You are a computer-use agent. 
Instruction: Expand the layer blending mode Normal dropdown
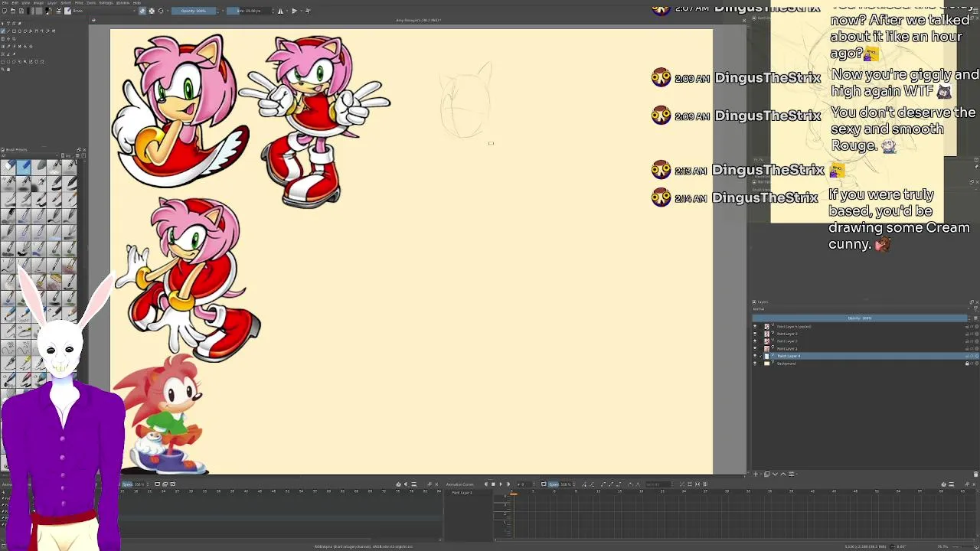861,309
